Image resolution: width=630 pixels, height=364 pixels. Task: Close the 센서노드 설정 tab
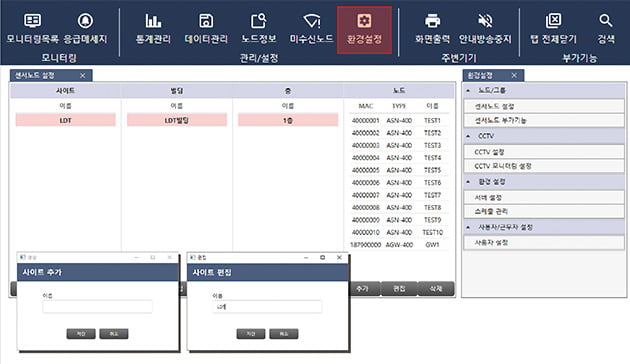click(x=82, y=76)
